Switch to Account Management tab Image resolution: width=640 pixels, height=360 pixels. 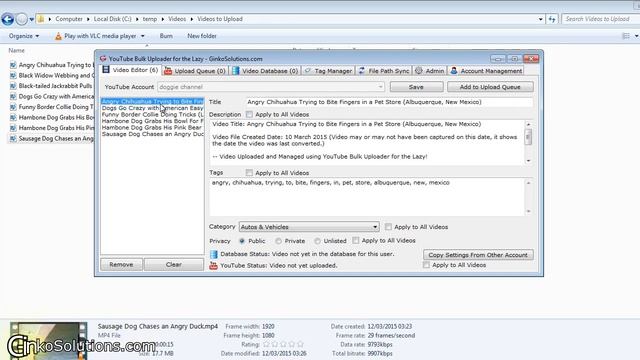487,71
